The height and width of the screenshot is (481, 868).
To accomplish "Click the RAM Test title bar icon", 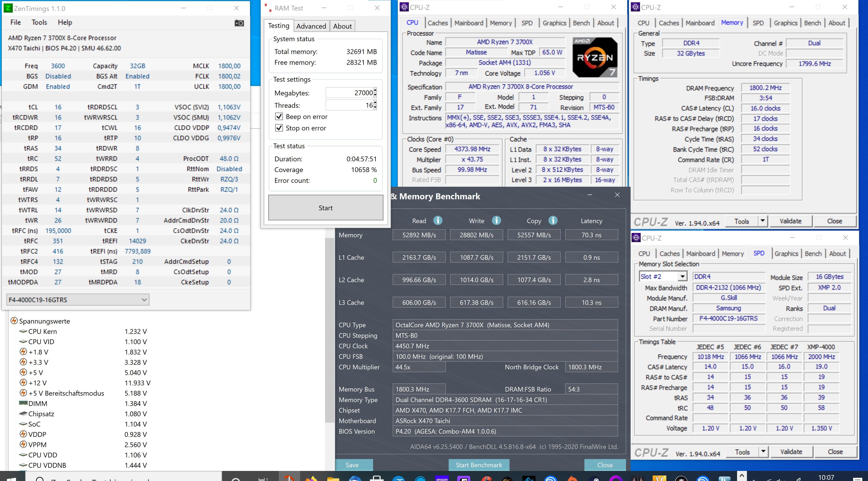I will click(x=268, y=8).
